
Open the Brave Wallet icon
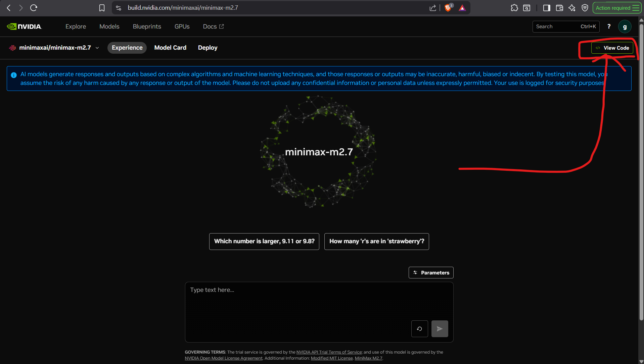coord(559,8)
